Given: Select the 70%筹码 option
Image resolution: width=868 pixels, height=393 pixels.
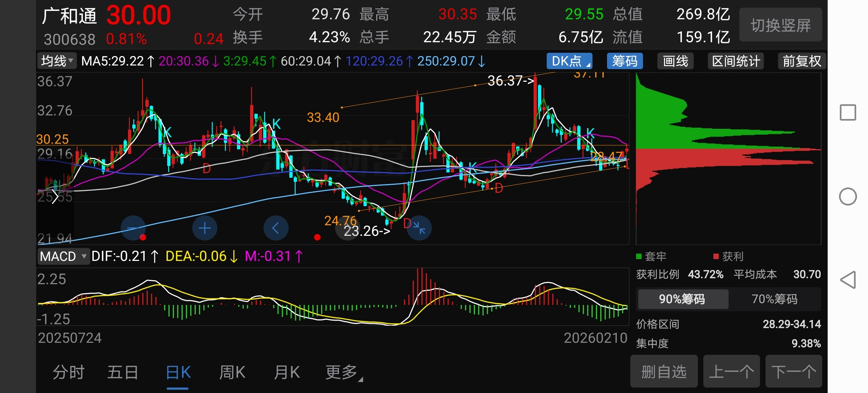Looking at the screenshot, I should click(774, 299).
